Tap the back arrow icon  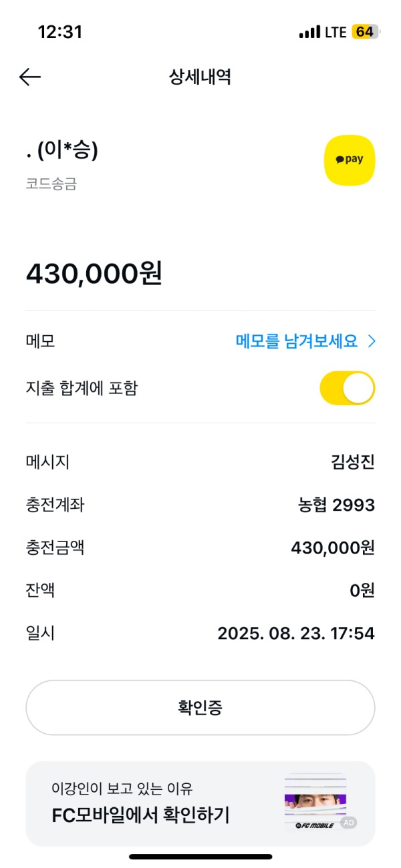pyautogui.click(x=30, y=77)
